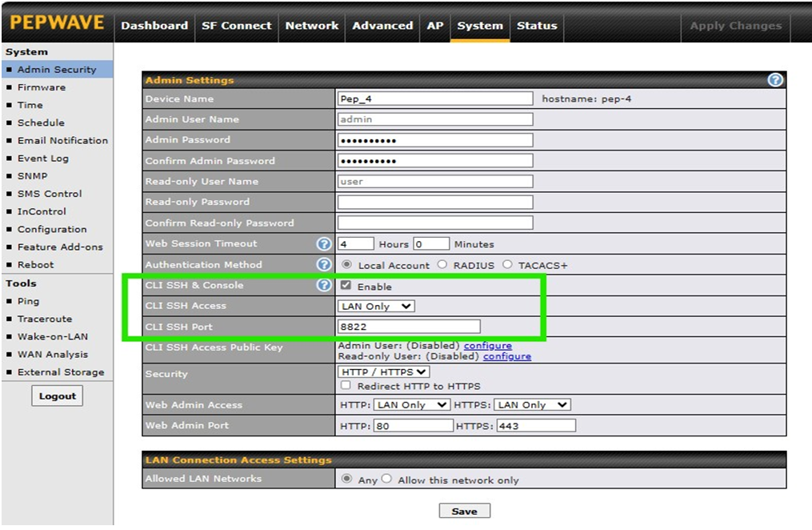This screenshot has width=812, height=530.
Task: Expand the HTTP Web Admin Access dropdown
Action: pyautogui.click(x=412, y=405)
